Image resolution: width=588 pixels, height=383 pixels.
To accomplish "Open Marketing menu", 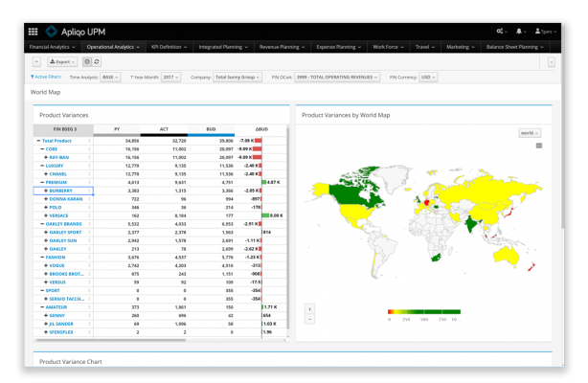I will [461, 47].
